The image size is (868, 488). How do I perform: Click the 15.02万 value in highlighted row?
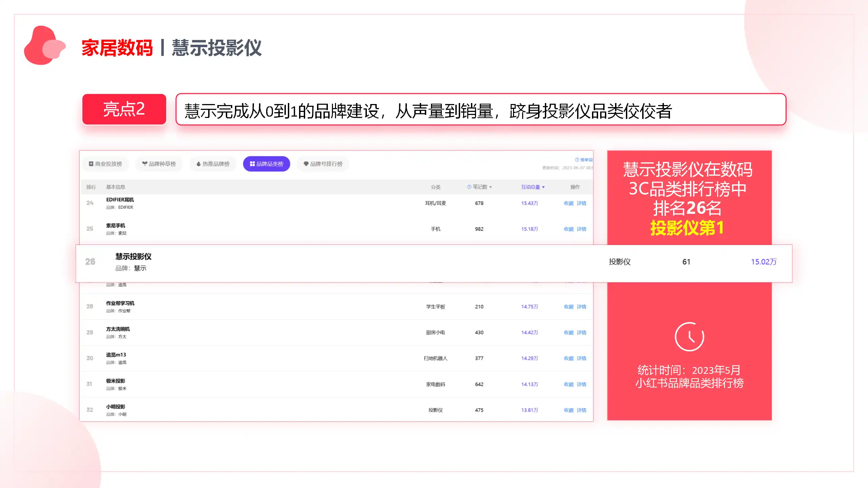[764, 262]
